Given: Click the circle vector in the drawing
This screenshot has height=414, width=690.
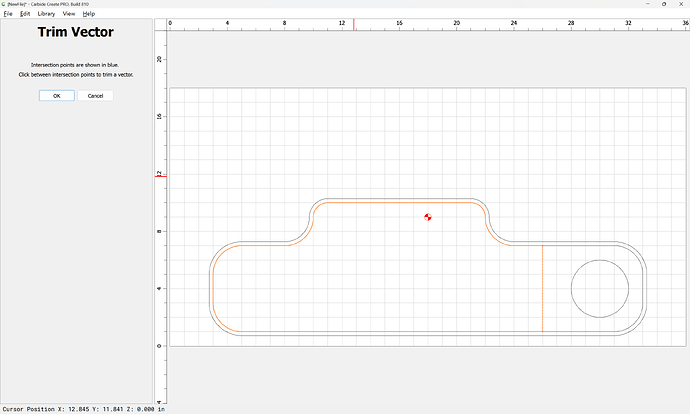Looking at the screenshot, I should [600, 260].
